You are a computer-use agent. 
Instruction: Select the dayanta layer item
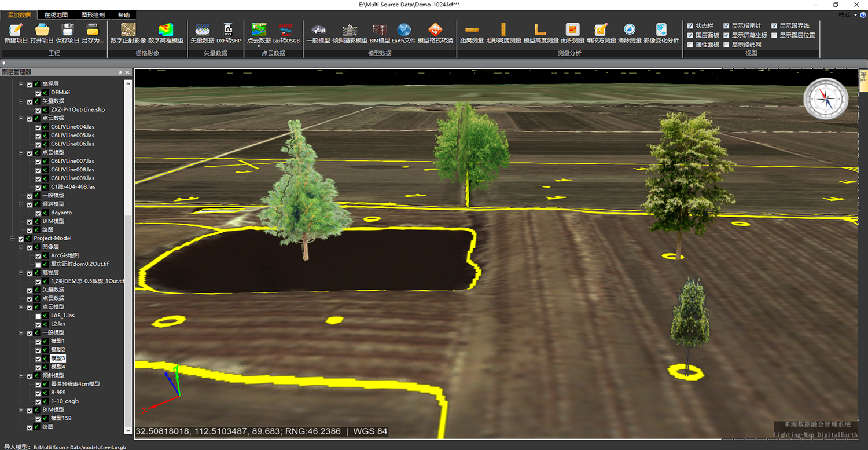click(x=61, y=213)
